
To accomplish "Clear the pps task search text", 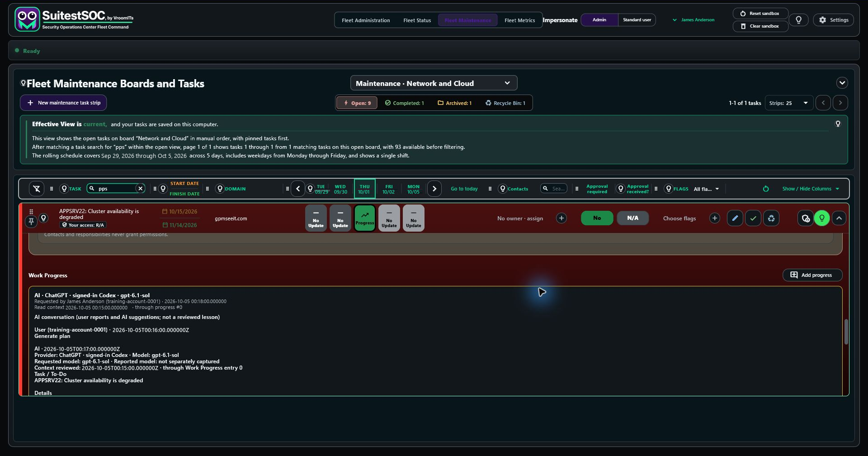I will pos(141,189).
